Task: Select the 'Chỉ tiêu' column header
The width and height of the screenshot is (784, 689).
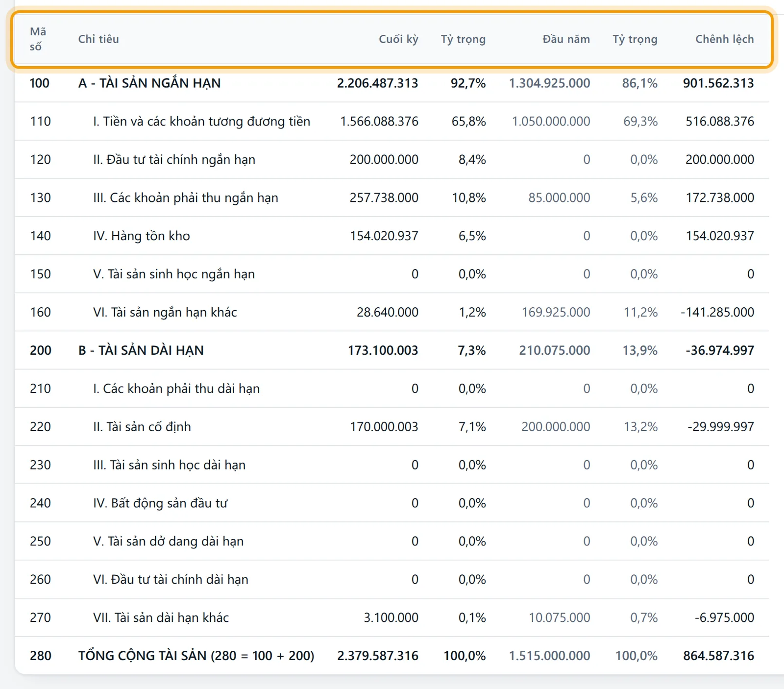Action: [98, 39]
